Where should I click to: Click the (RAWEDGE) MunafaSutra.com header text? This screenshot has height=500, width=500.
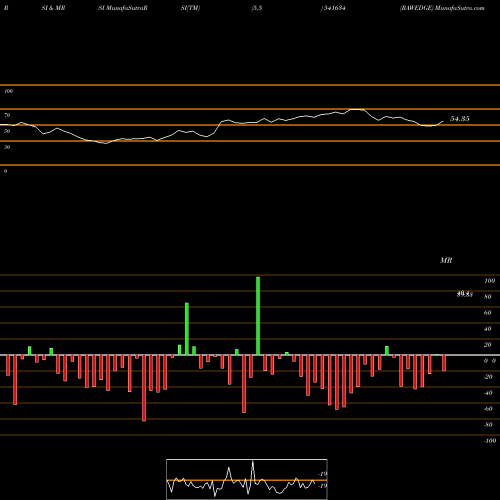[442, 8]
